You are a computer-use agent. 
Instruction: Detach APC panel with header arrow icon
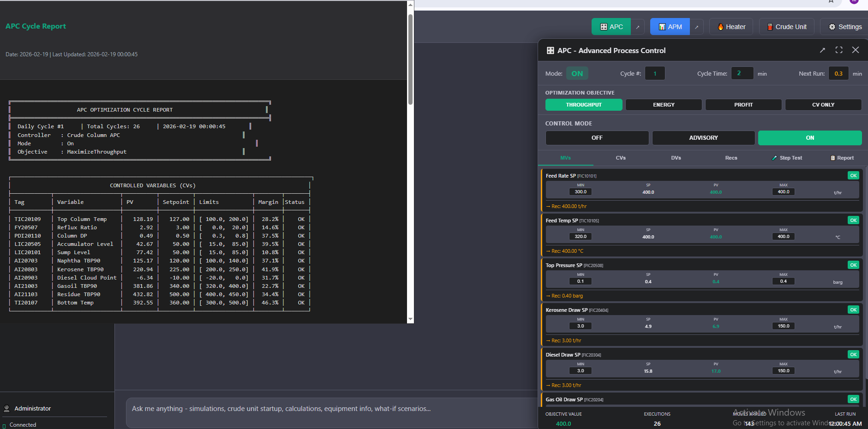[x=822, y=50]
